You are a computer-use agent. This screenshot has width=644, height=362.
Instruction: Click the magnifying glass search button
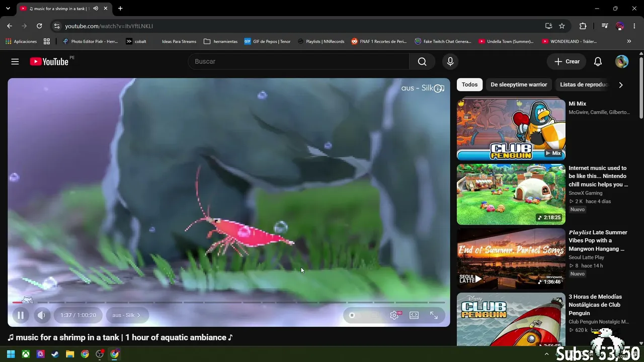point(422,61)
